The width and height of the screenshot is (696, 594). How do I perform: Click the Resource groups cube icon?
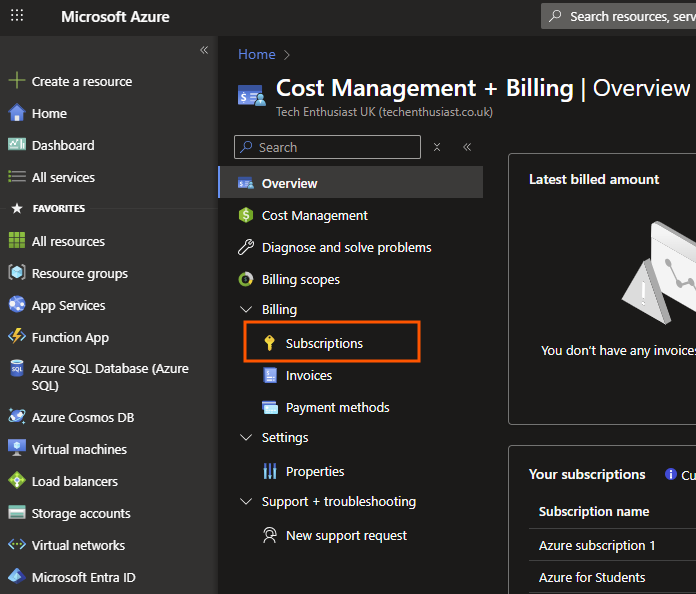[16, 273]
